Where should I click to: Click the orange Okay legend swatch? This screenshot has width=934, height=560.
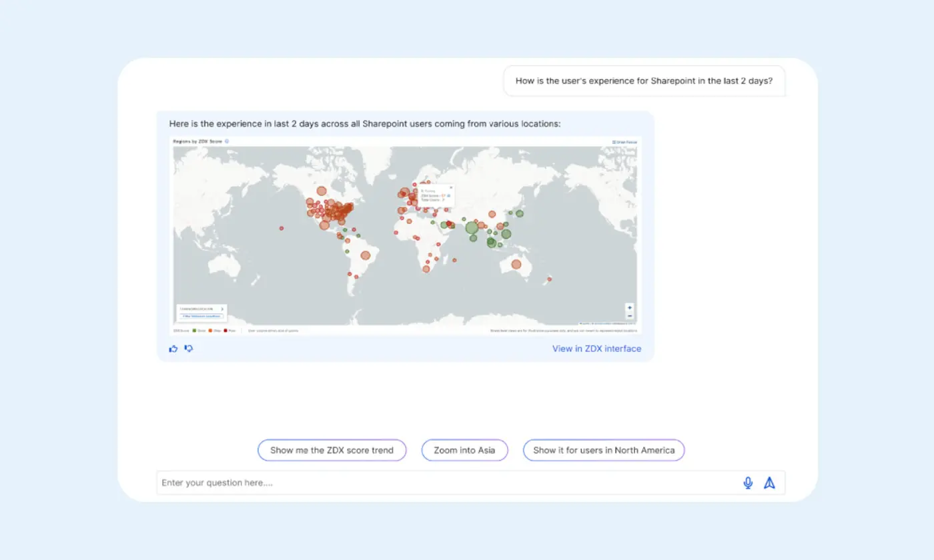tap(210, 330)
